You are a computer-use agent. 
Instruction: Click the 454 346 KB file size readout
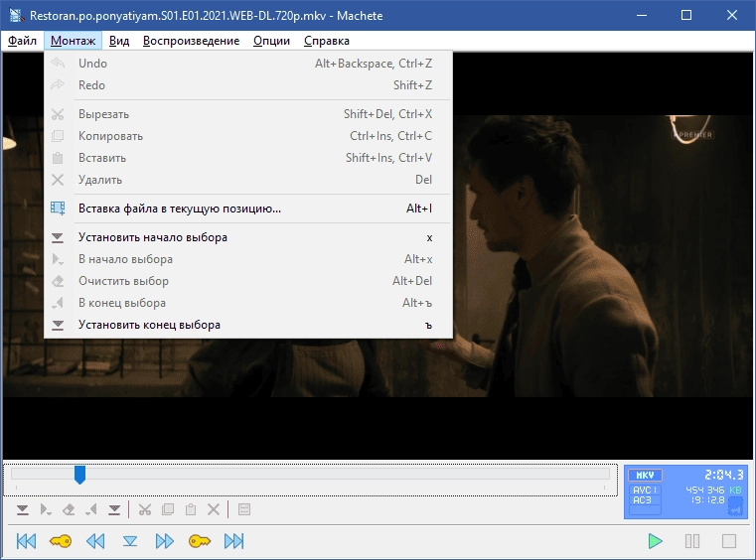[x=713, y=490]
